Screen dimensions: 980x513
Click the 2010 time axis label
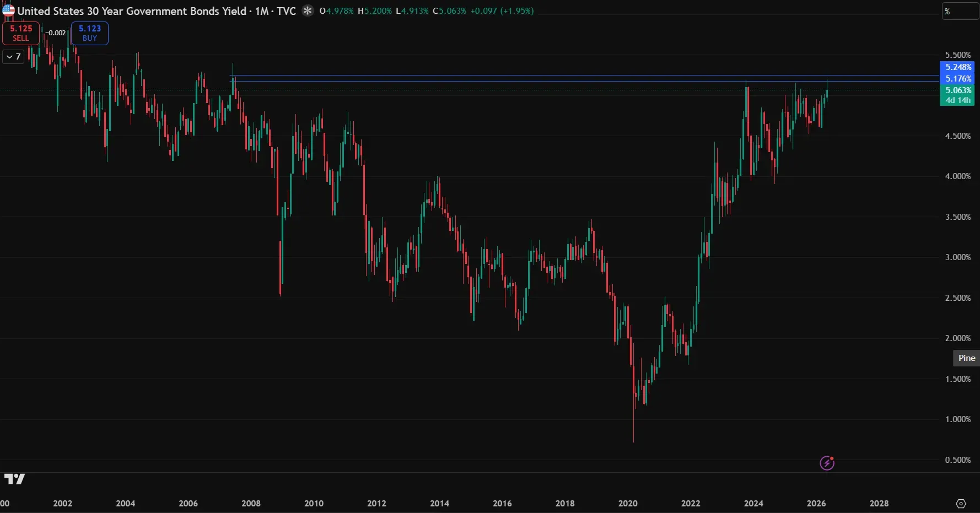pyautogui.click(x=314, y=504)
